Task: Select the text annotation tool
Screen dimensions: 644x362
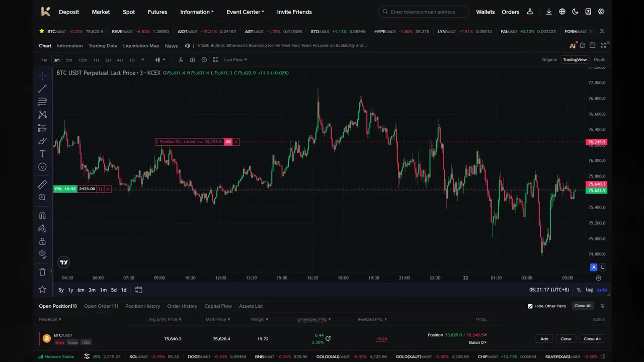Action: coord(42,154)
